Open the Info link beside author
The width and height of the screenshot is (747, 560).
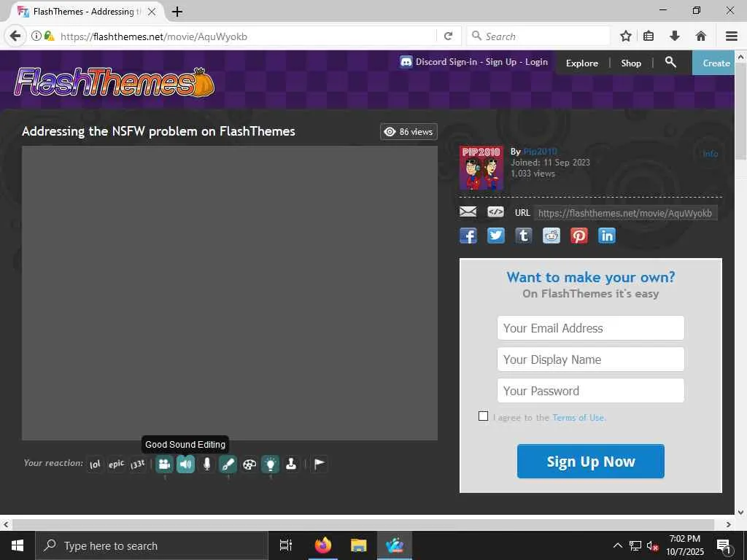tap(710, 154)
